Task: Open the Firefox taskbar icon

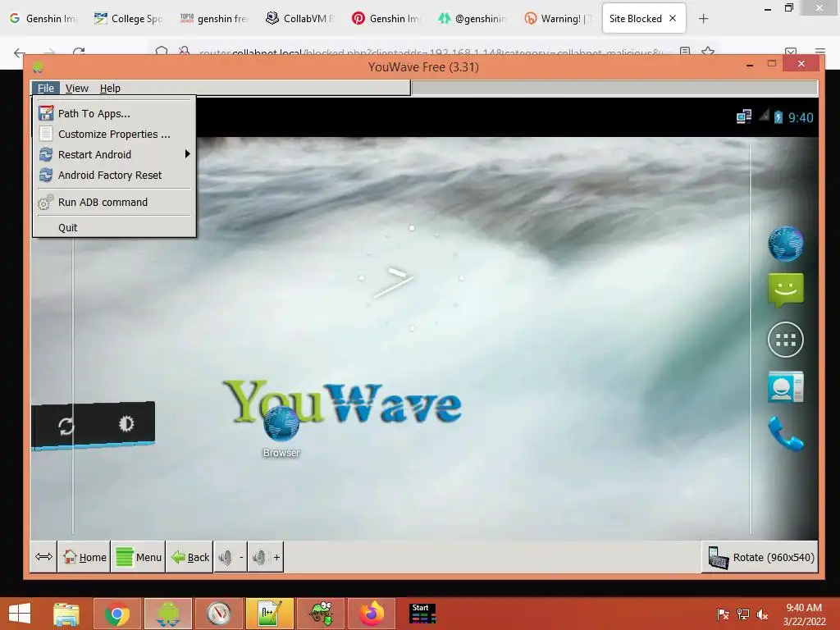Action: (372, 614)
